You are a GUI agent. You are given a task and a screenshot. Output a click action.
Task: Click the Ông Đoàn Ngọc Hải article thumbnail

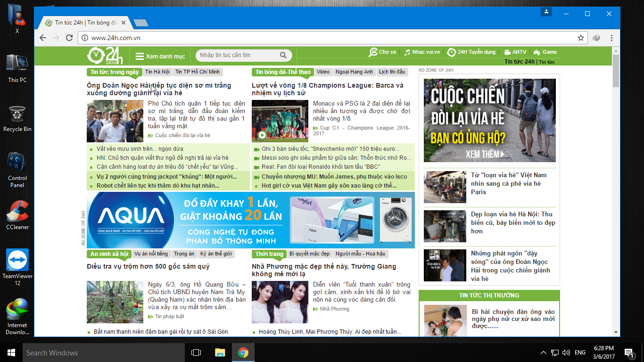[115, 121]
